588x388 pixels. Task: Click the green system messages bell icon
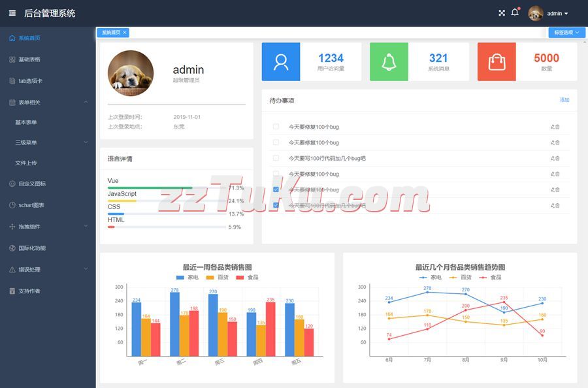[389, 61]
